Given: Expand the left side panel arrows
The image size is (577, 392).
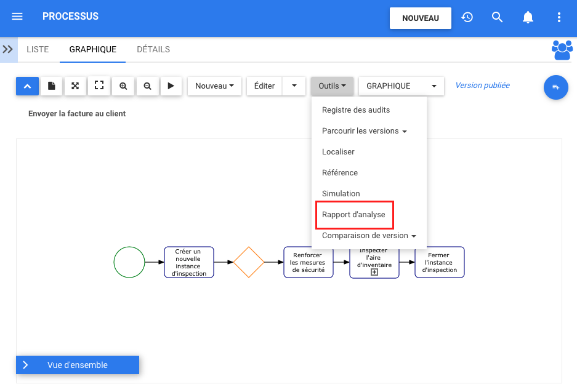Looking at the screenshot, I should coord(8,49).
